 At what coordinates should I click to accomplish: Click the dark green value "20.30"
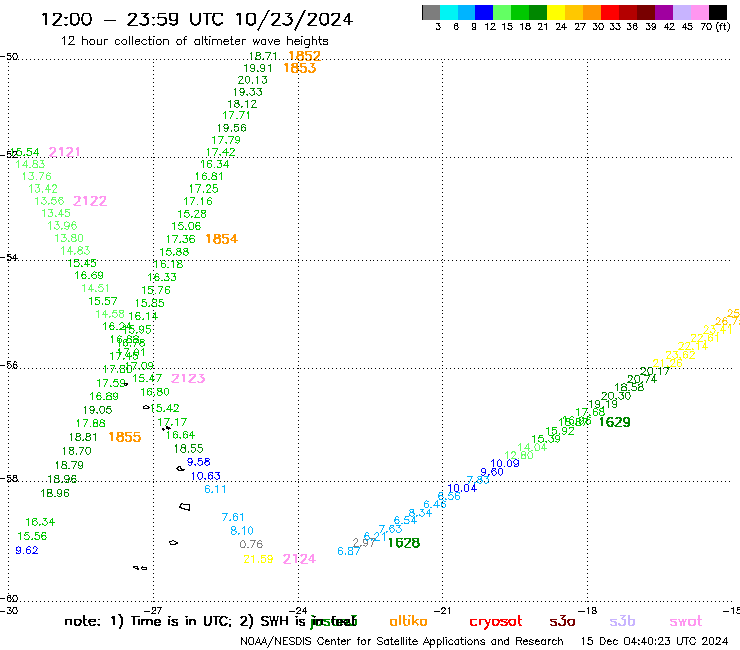click(x=616, y=396)
